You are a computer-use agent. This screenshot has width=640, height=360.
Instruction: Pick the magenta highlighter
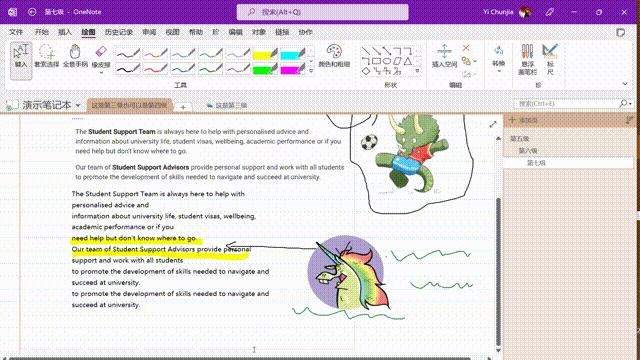292,69
